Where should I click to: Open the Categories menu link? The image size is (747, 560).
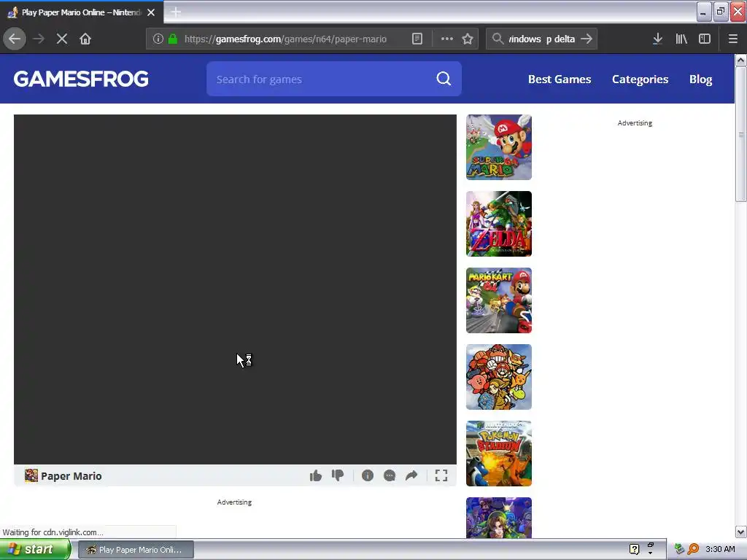[640, 79]
